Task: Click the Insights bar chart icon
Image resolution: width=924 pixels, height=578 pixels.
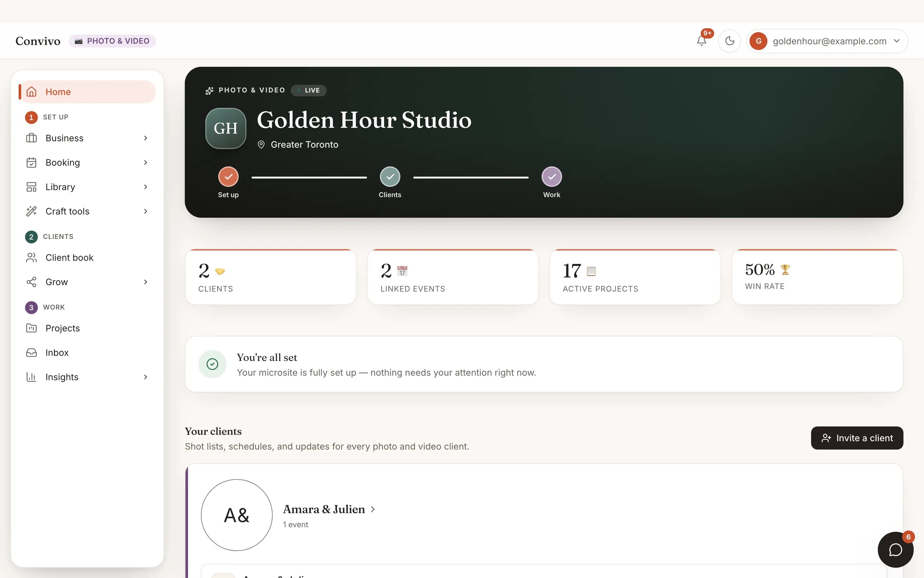Action: [31, 377]
